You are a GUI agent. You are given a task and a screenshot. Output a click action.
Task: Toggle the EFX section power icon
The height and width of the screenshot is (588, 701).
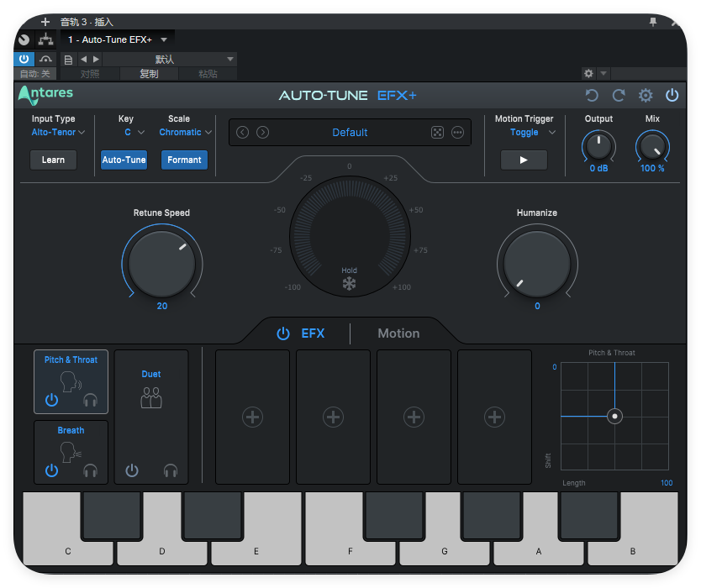[283, 333]
